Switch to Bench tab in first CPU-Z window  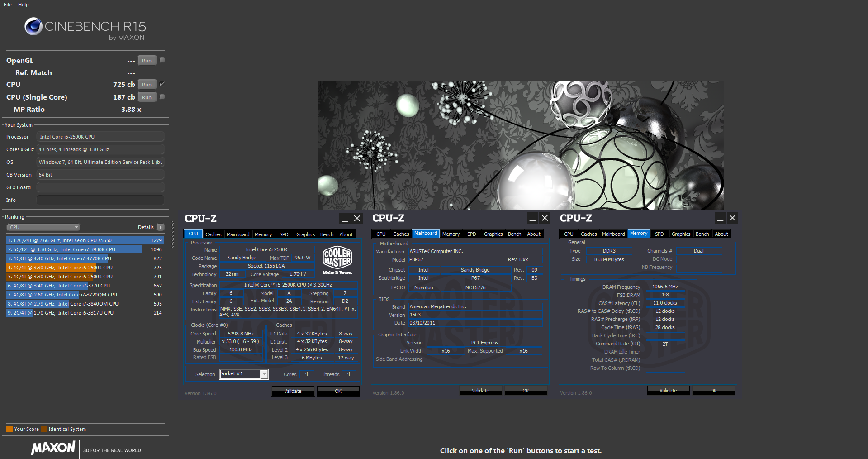(x=327, y=234)
